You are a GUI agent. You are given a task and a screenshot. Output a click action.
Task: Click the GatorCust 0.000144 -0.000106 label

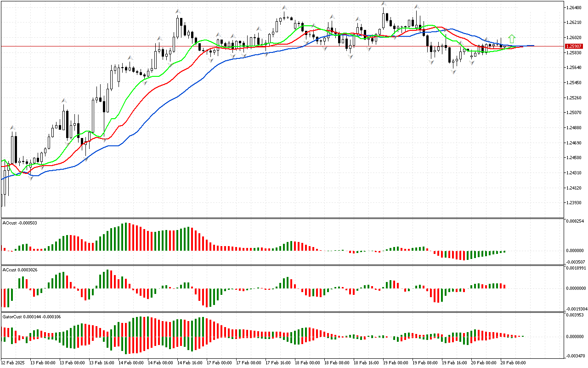[x=32, y=316]
